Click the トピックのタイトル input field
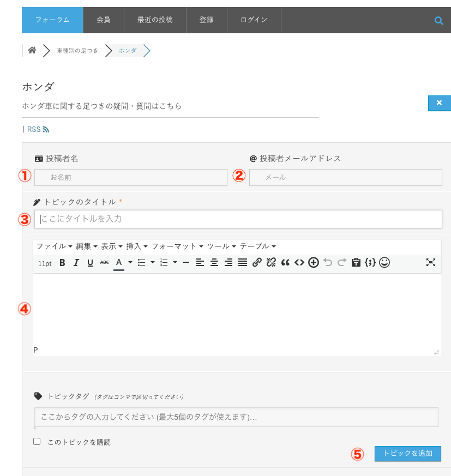Image resolution: width=451 pixels, height=476 pixels. (x=238, y=219)
